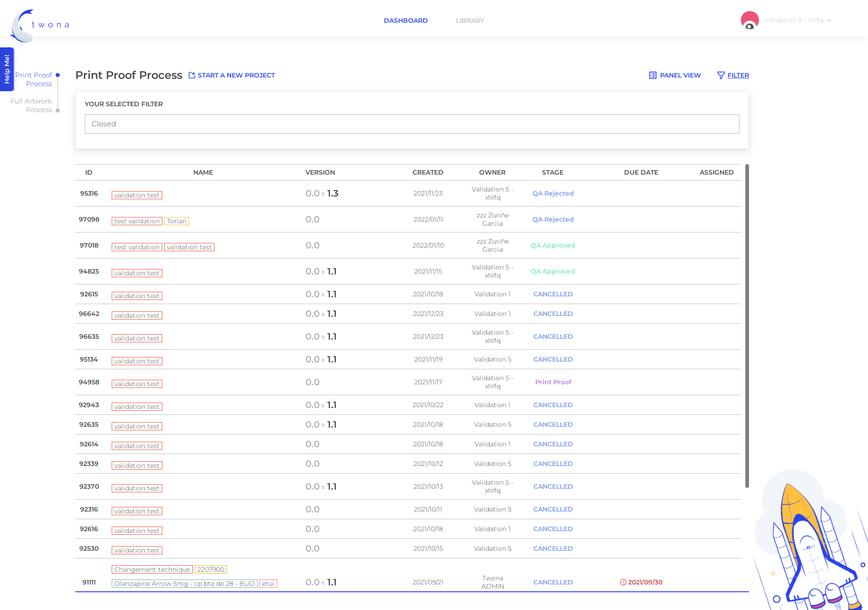Select Print Proof Process in sidebar
The image size is (868, 610).
pos(34,79)
